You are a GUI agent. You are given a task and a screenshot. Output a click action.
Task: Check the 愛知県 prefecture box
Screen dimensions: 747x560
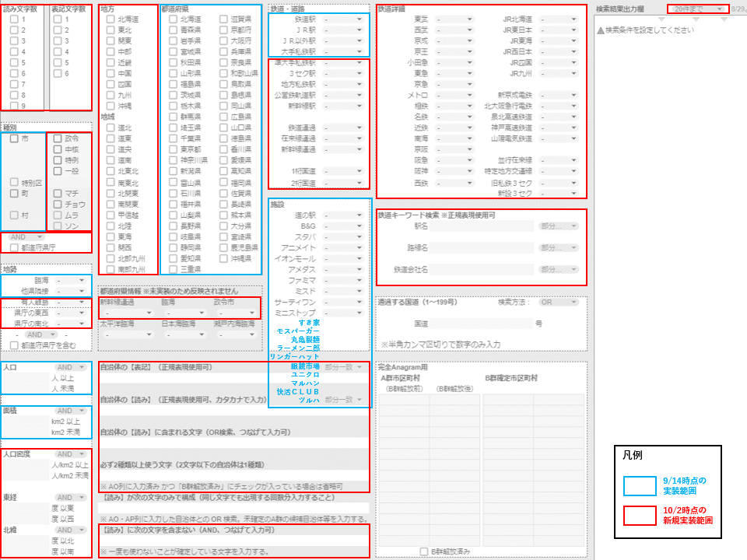(x=174, y=258)
